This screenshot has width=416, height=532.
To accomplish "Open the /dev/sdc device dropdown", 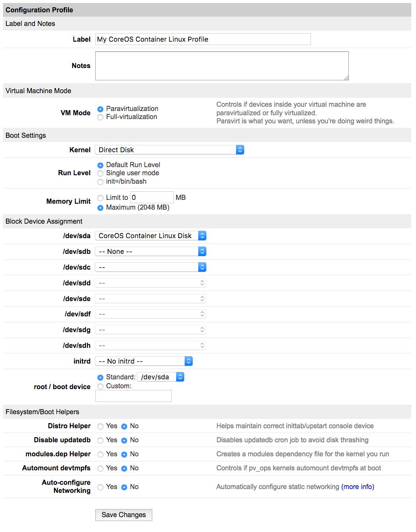I will pyautogui.click(x=150, y=267).
